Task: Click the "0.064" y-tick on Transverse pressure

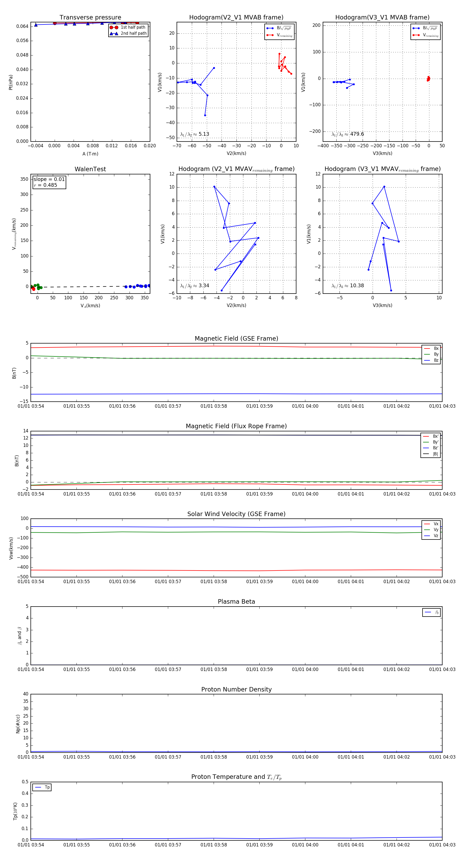Action: click(22, 26)
